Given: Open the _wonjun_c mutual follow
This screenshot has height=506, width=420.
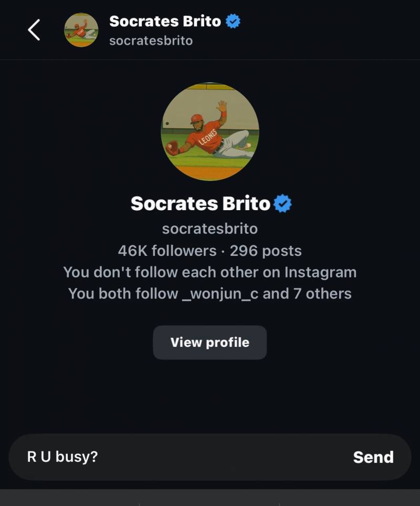Looking at the screenshot, I should (220, 294).
